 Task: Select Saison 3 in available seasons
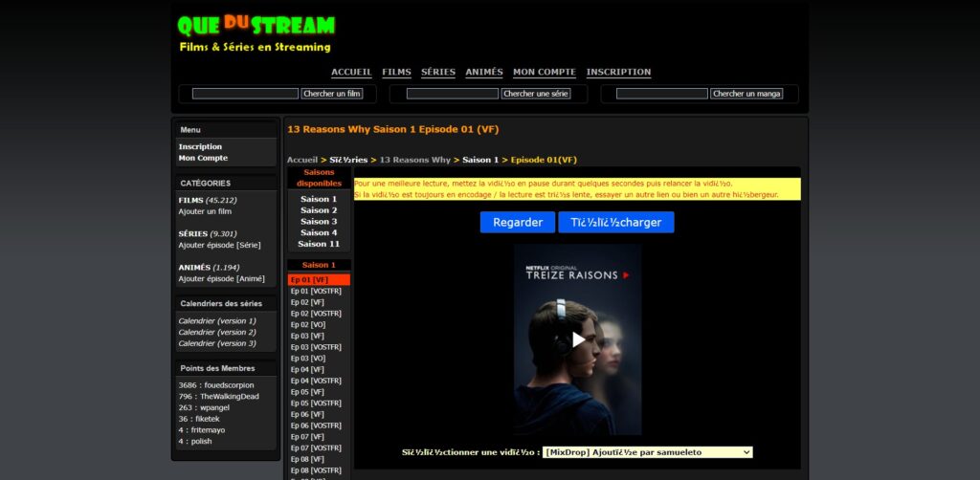[x=319, y=222]
